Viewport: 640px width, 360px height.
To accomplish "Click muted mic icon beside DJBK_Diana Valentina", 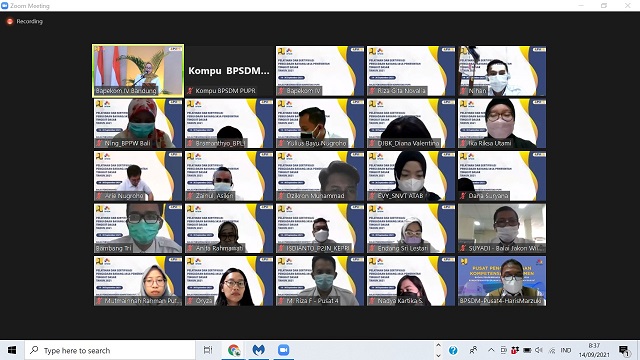I will [372, 143].
